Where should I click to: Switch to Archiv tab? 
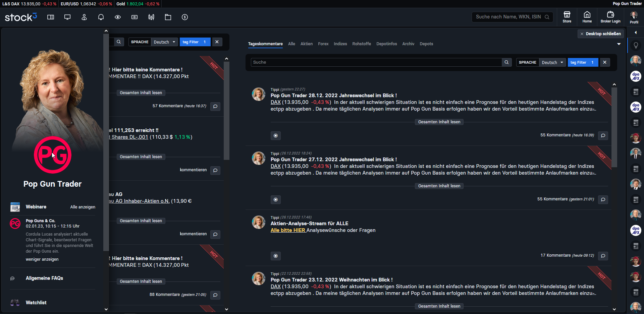click(408, 44)
